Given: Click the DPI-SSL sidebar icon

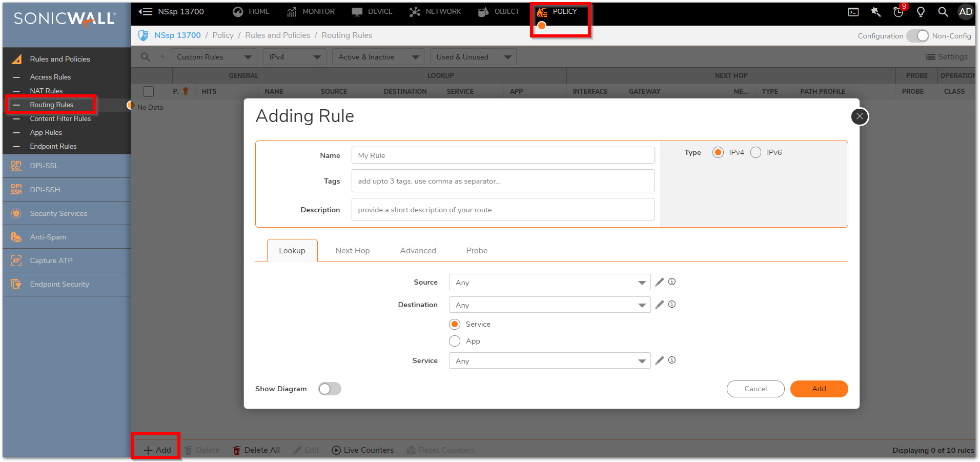Looking at the screenshot, I should pos(16,166).
